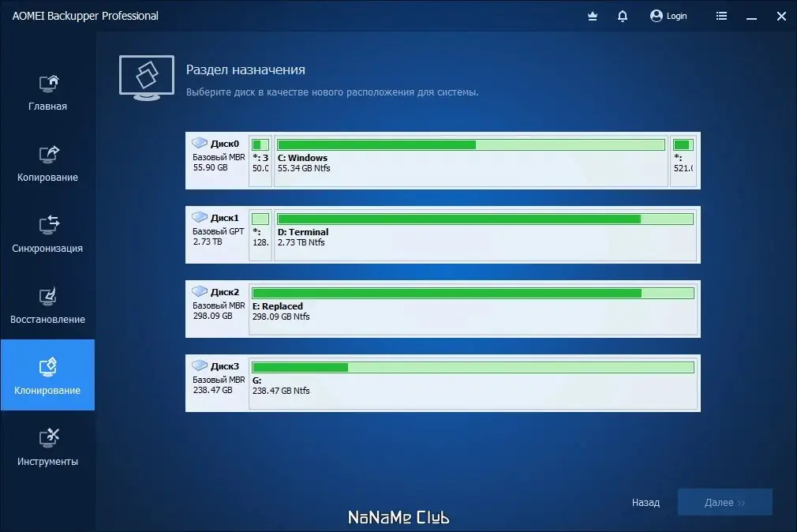
Task: Click the crown upgrade icon
Action: click(592, 16)
